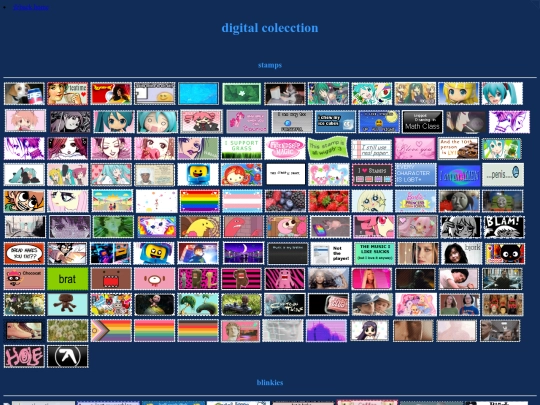Click the "Bread makes you fat??" stamp

[x=24, y=253]
